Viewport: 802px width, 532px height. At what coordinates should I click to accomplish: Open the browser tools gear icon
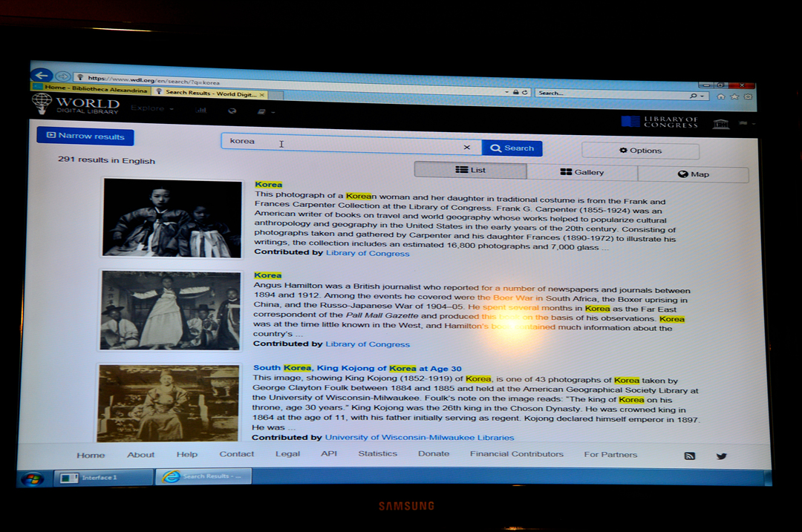(x=748, y=96)
